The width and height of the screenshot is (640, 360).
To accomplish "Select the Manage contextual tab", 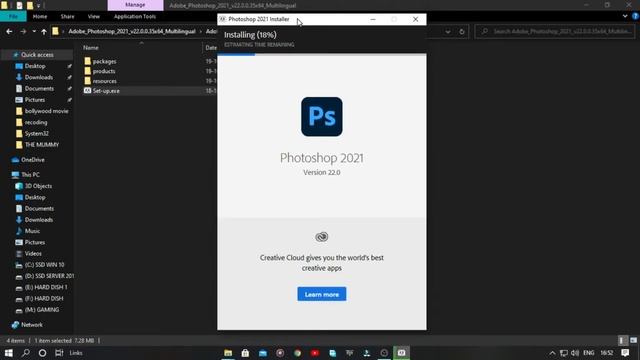I will point(135,5).
